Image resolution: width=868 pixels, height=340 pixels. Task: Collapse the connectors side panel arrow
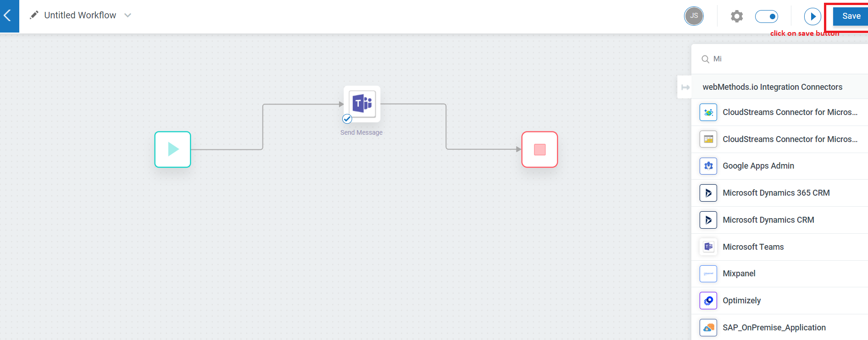point(685,87)
